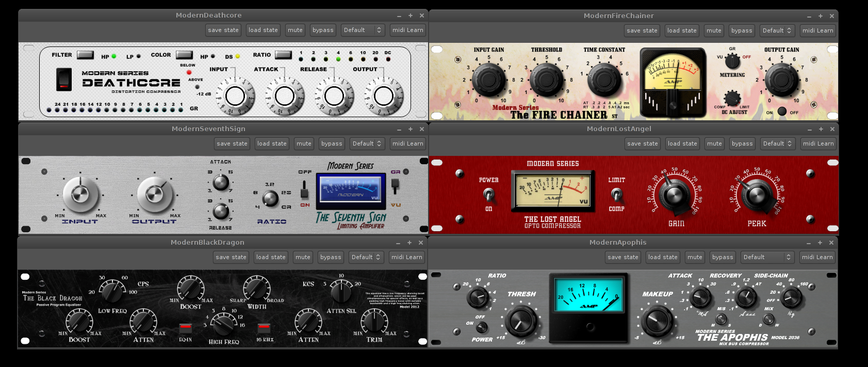Click load state in ModernBlackDragon window

[271, 257]
